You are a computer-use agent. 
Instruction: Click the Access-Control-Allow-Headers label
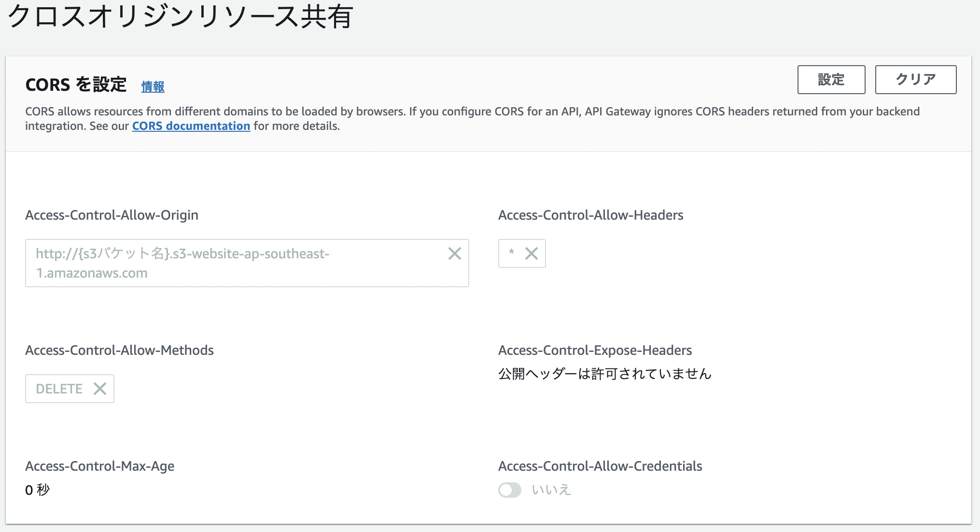[590, 215]
